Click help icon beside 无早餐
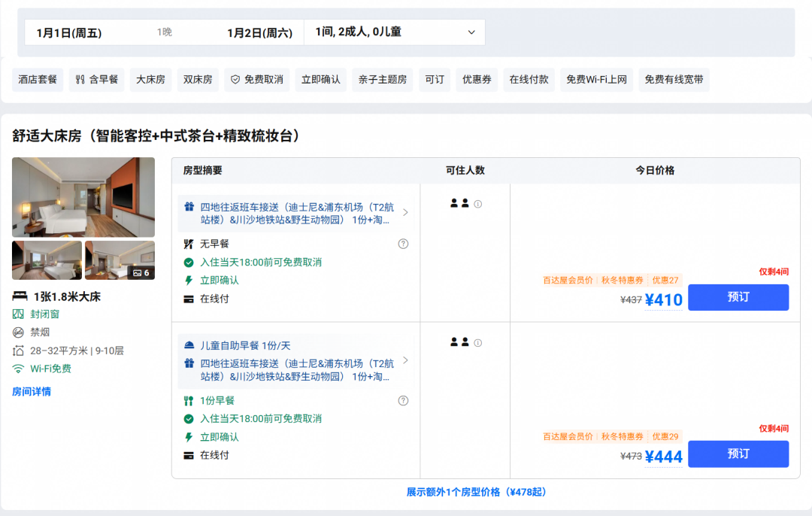The height and width of the screenshot is (516, 812). coord(403,244)
